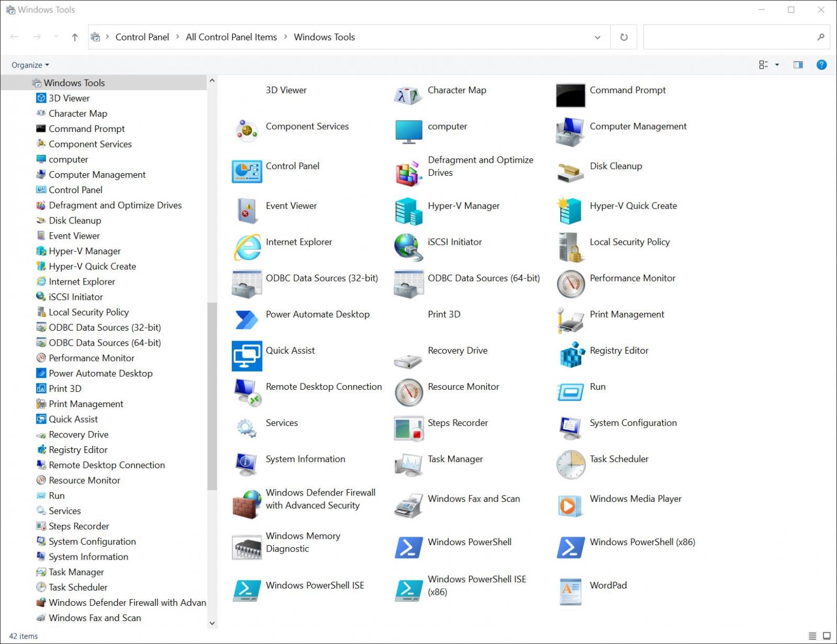Refresh the Windows Tools view
Viewport: 837px width, 644px height.
click(x=624, y=37)
